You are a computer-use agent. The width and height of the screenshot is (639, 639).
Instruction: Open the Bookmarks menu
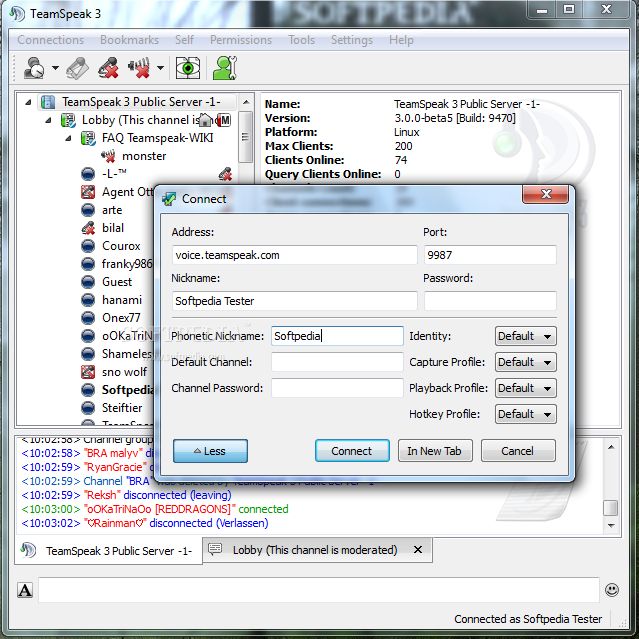[129, 40]
